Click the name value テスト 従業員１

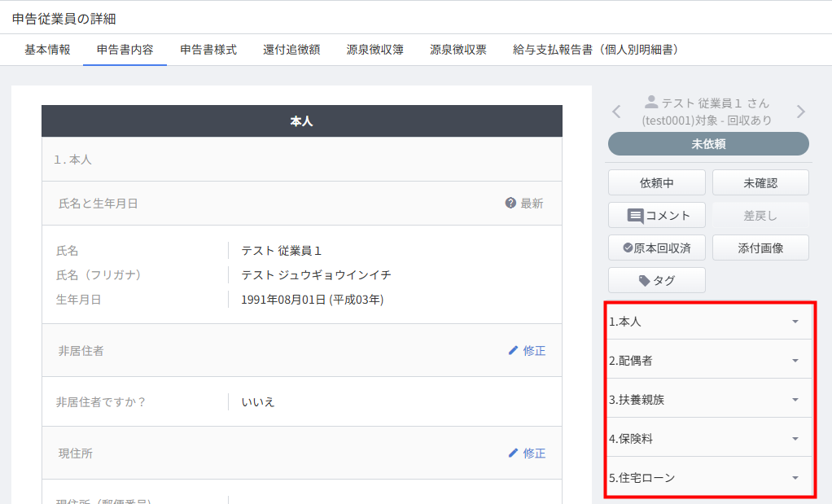pos(281,251)
